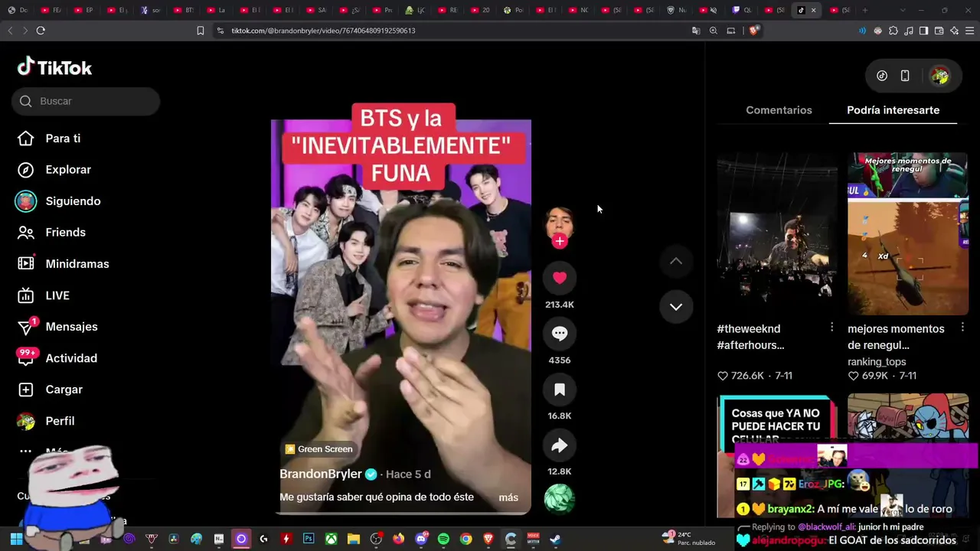Open the Brave Leo AI sparkle icon
980x551 pixels.
pos(955,31)
